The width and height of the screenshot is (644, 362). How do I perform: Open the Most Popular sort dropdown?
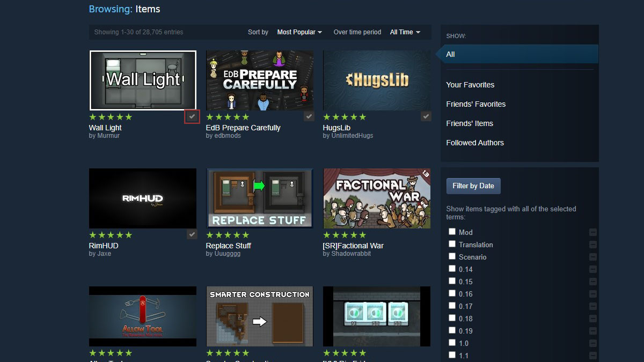click(x=298, y=32)
